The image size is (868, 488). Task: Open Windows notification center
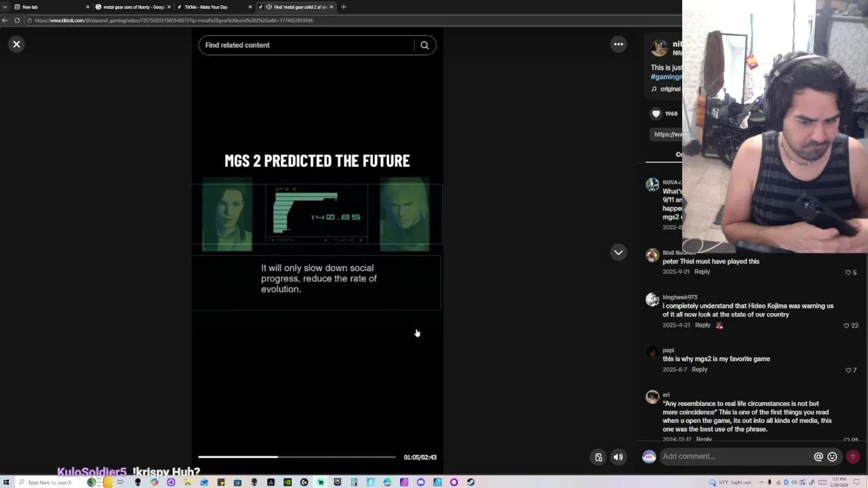(856, 482)
